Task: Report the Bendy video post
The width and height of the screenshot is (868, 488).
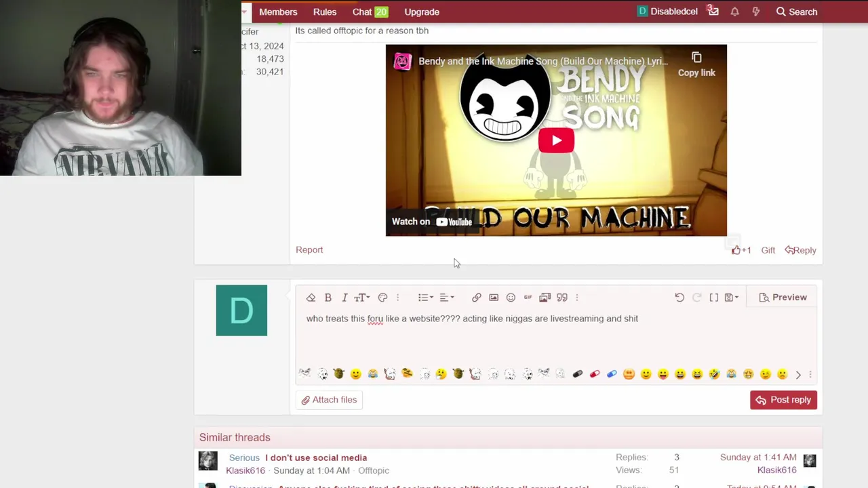Action: click(309, 250)
